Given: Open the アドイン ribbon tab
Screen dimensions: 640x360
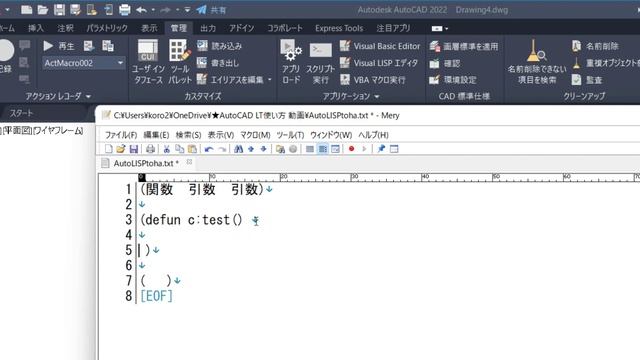Looking at the screenshot, I should 241,28.
